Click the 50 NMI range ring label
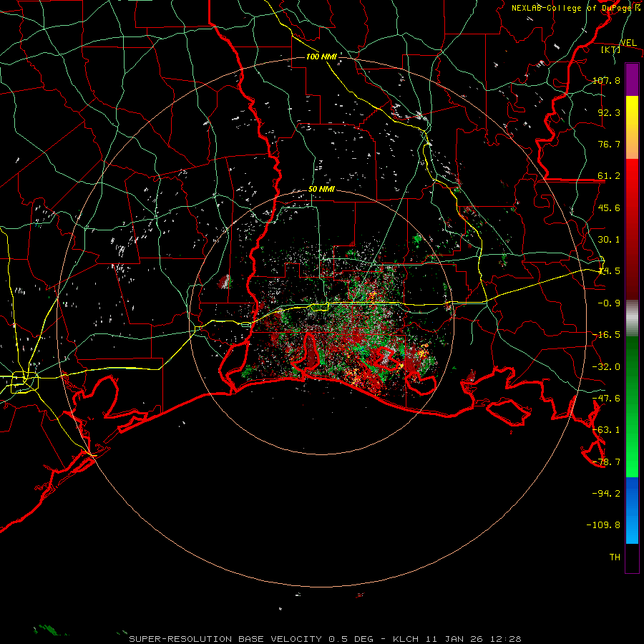The height and width of the screenshot is (644, 644). [x=321, y=190]
